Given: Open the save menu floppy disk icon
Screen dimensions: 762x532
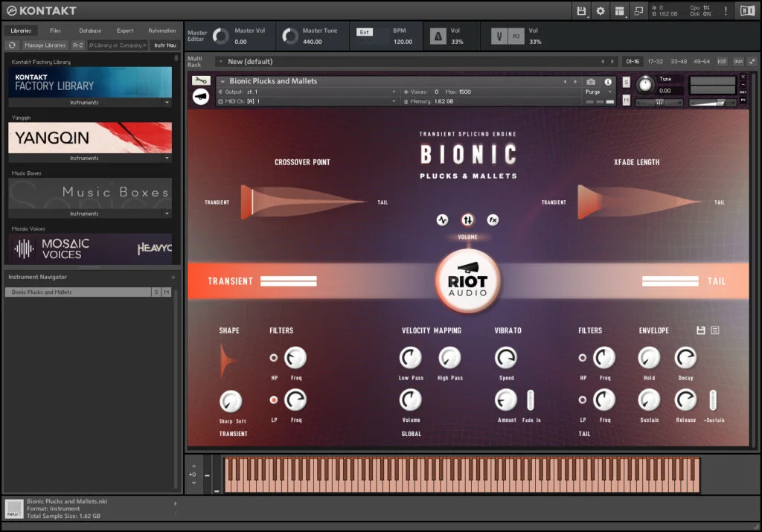Looking at the screenshot, I should 580,10.
